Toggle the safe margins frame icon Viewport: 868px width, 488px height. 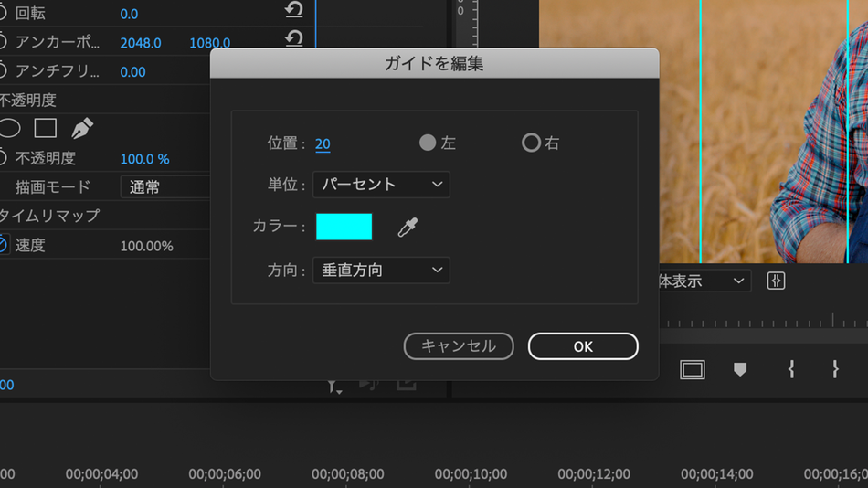692,369
